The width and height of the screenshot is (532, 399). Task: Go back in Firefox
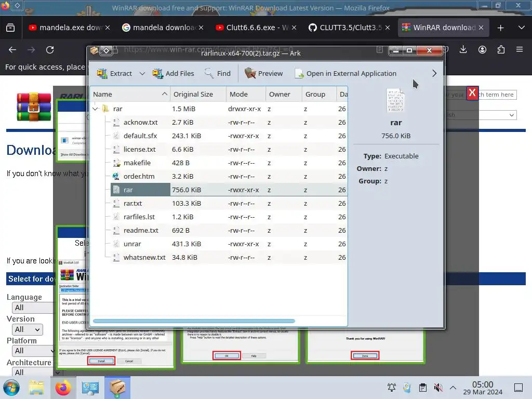pos(12,50)
